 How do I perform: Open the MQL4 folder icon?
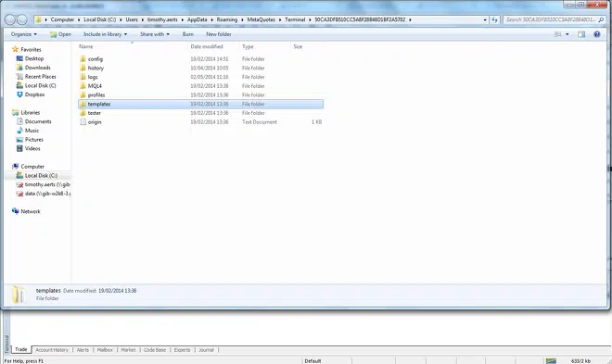83,86
